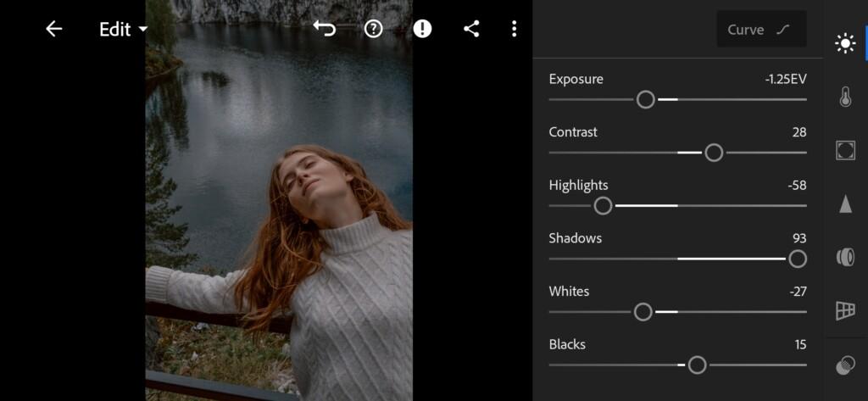Open the exclamation alert icon
The image size is (868, 401).
pyautogui.click(x=422, y=29)
